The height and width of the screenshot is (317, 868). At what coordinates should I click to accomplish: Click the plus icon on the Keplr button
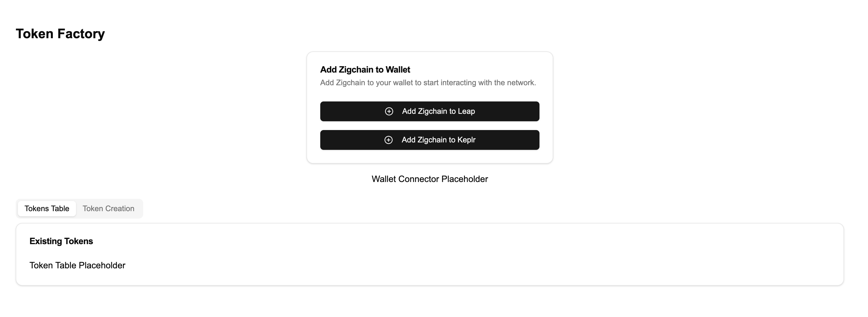tap(389, 140)
